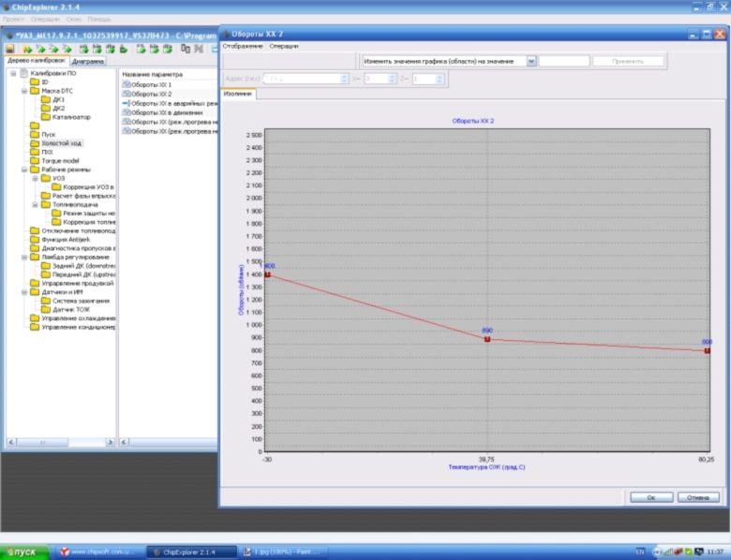Open the Отображение menu
Screen dimensions: 731x560
pyautogui.click(x=243, y=45)
